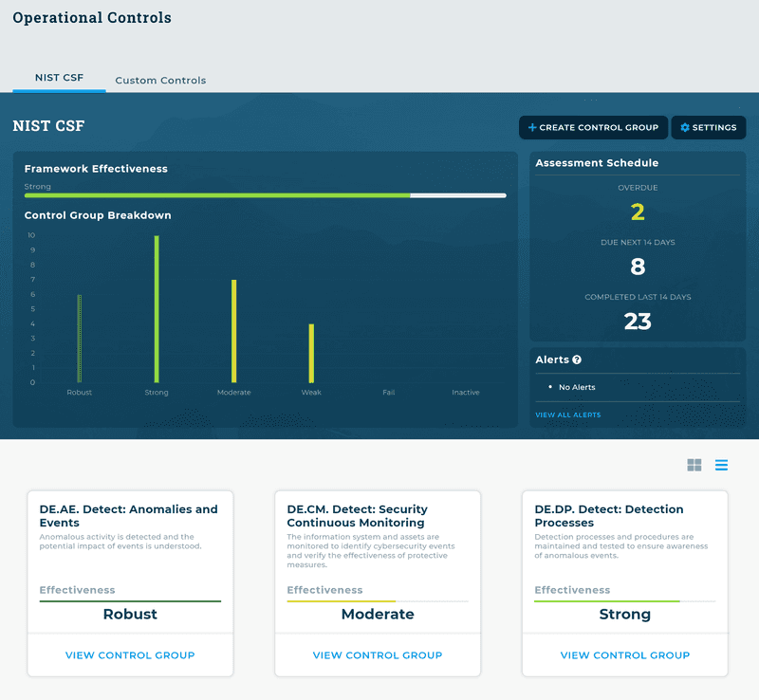Click the overdue count 2
This screenshot has height=700, width=759.
point(638,212)
